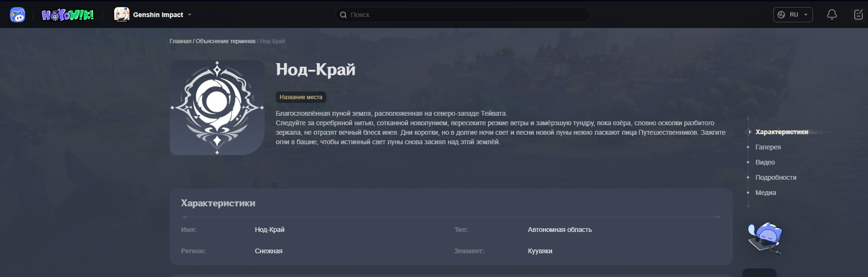Open Объяснение терминов breadcrumb
This screenshot has width=868, height=277.
[226, 41]
